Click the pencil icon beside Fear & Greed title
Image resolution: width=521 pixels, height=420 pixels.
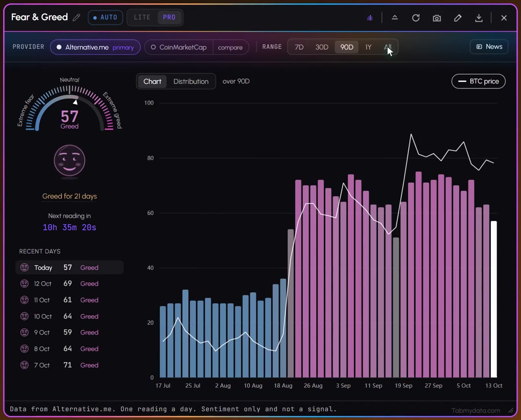[x=77, y=17]
